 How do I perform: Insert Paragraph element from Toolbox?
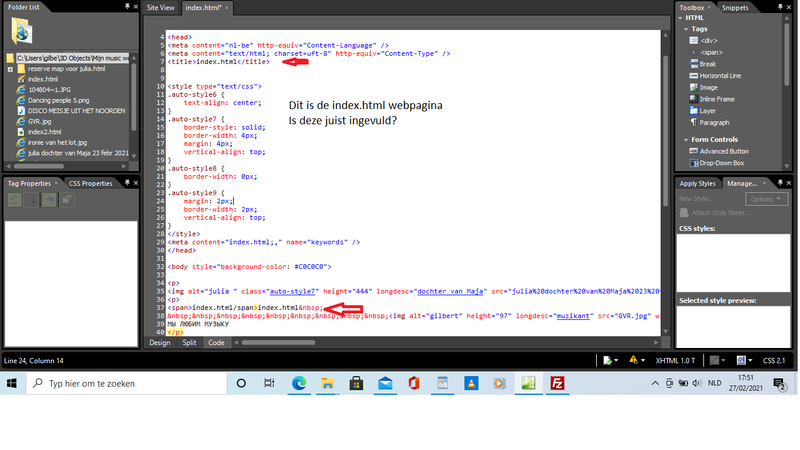coord(714,122)
